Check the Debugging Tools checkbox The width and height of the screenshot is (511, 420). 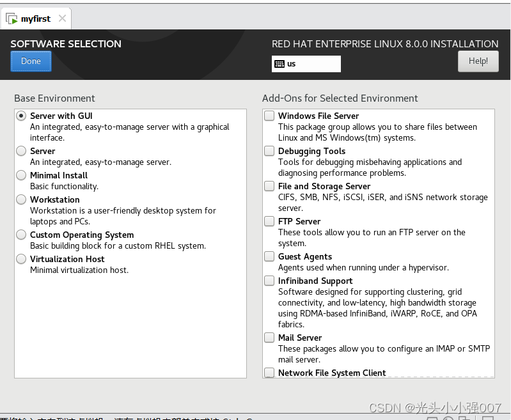coord(269,151)
